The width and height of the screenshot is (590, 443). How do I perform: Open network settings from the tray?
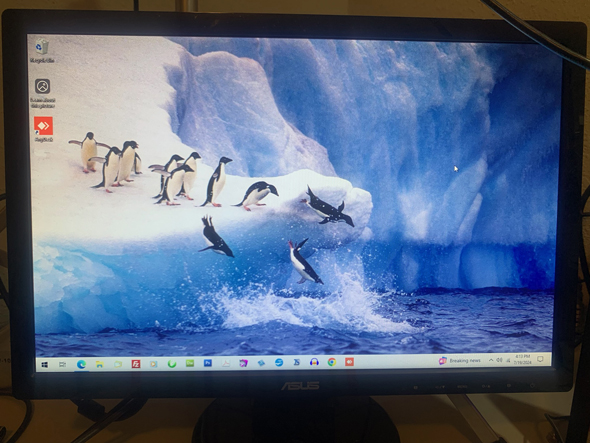(x=508, y=360)
